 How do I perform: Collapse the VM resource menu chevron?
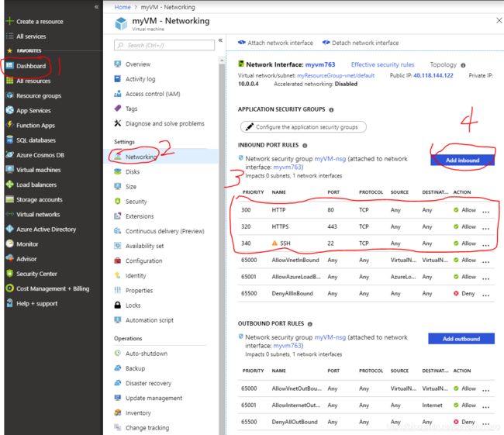click(x=220, y=40)
